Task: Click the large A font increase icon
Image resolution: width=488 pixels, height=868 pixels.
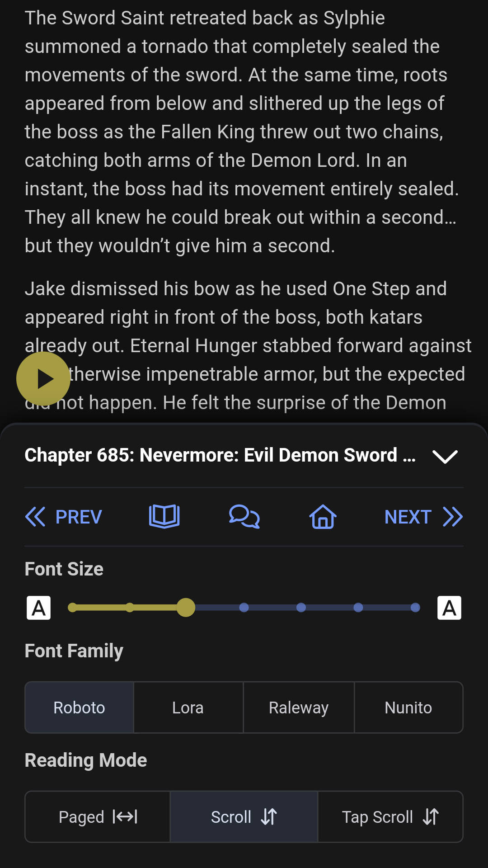Action: (x=449, y=608)
